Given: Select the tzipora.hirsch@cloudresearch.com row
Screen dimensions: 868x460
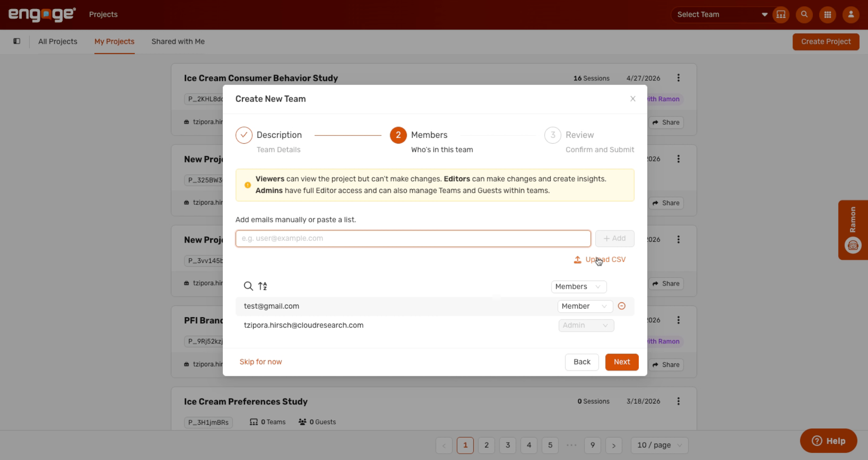Looking at the screenshot, I should (434, 325).
